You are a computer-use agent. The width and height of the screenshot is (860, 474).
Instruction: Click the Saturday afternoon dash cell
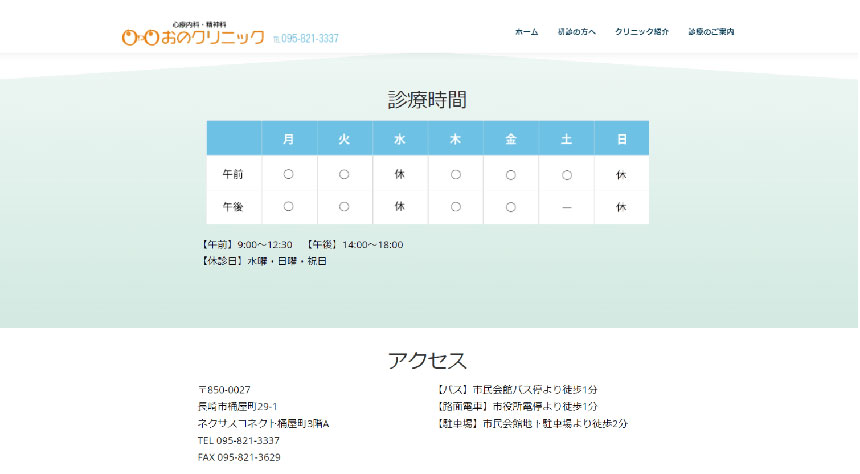pyautogui.click(x=567, y=207)
